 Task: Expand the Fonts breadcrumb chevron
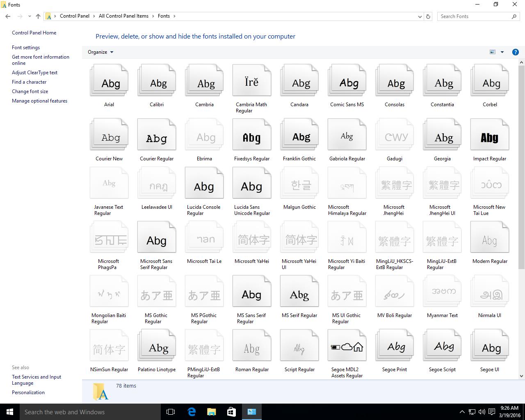coord(174,16)
